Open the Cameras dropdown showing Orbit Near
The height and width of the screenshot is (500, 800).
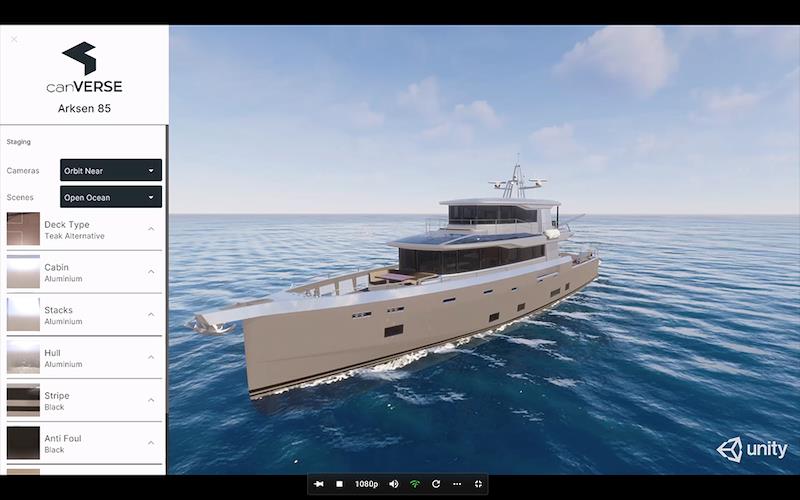(x=110, y=170)
